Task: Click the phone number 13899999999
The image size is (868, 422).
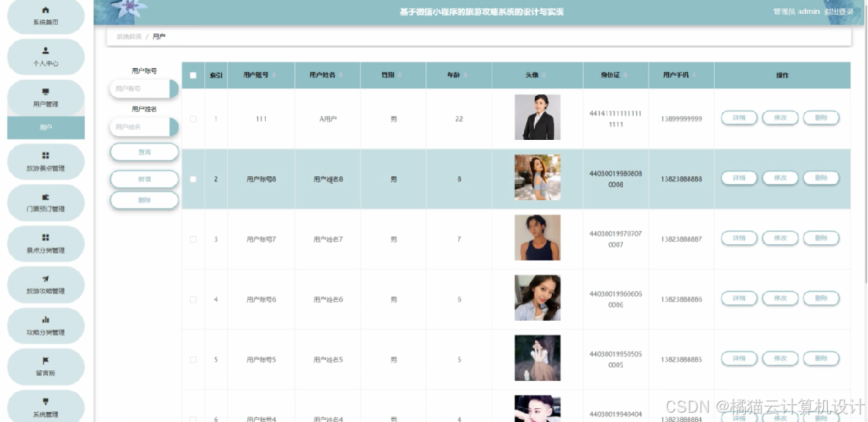Action: [x=682, y=119]
